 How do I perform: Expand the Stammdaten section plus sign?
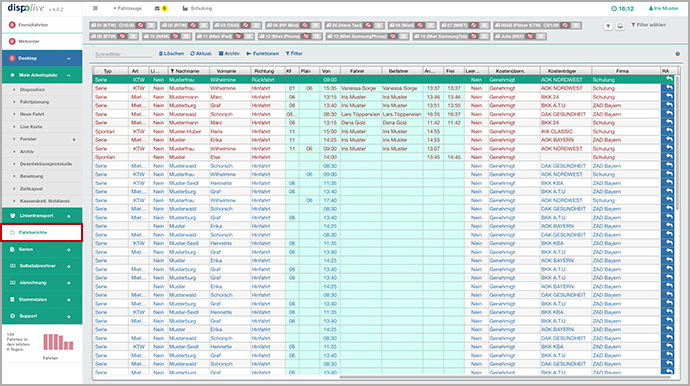pyautogui.click(x=69, y=300)
